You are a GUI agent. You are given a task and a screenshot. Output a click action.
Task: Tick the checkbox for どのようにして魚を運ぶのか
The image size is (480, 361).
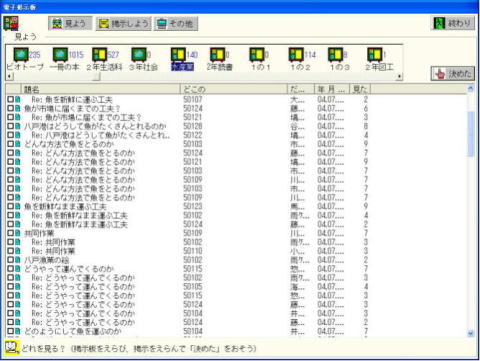pyautogui.click(x=11, y=331)
